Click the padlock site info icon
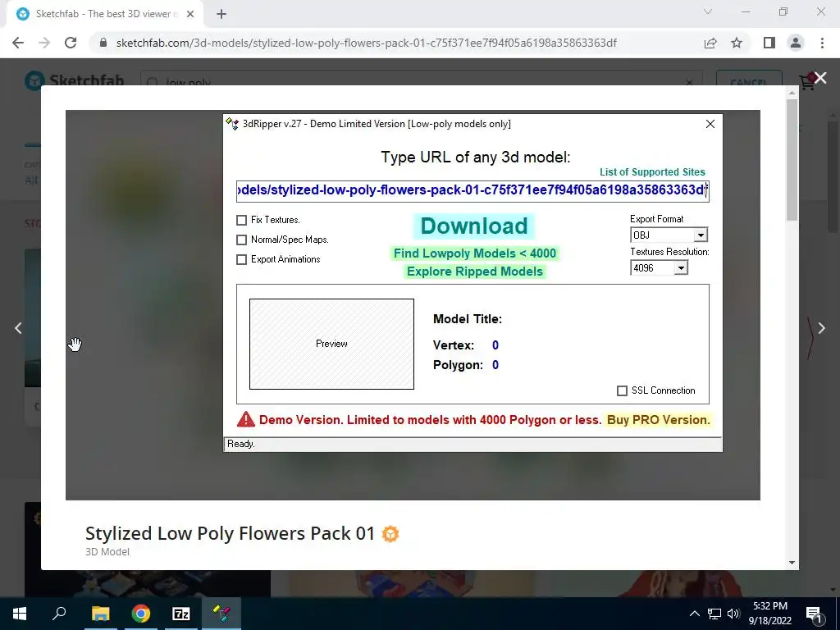Image resolution: width=840 pixels, height=630 pixels. 104,43
